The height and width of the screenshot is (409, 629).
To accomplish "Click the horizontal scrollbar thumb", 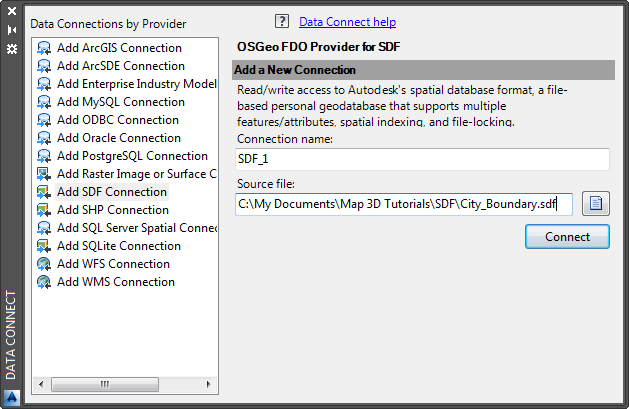I will [105, 384].
